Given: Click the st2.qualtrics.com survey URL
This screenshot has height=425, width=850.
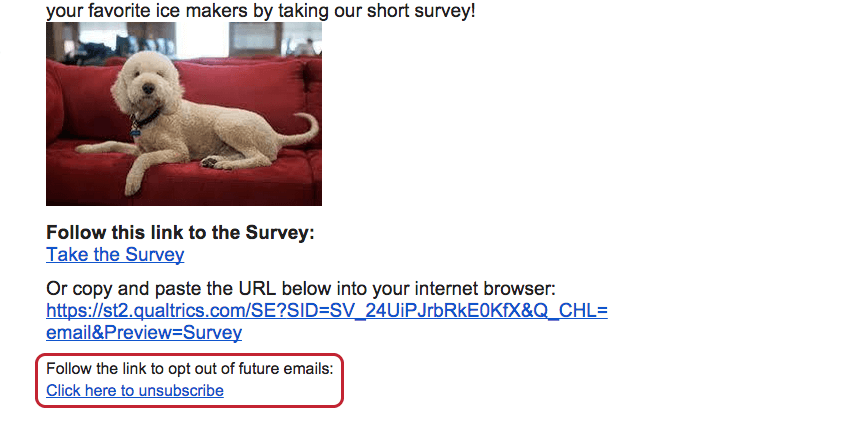Looking at the screenshot, I should click(x=327, y=311).
